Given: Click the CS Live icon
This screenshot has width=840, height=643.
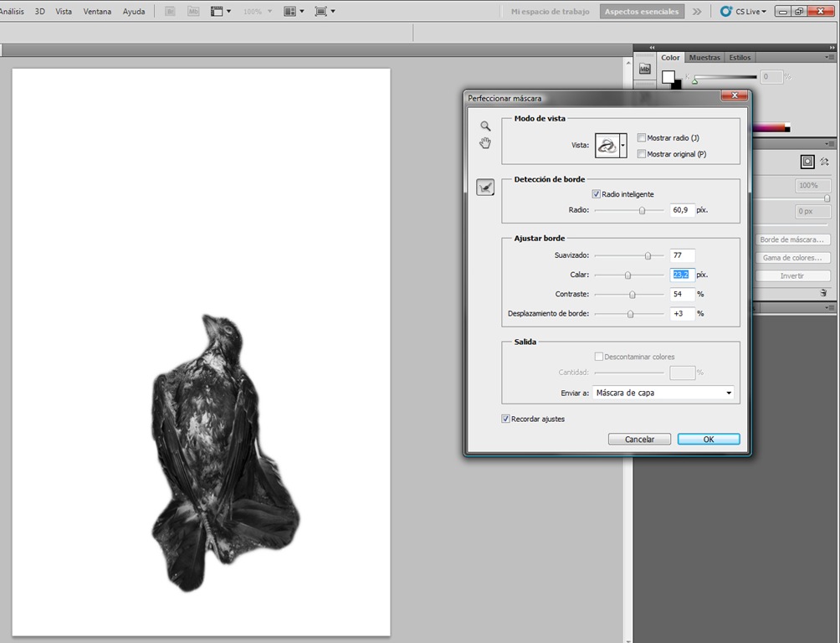Looking at the screenshot, I should click(x=726, y=11).
